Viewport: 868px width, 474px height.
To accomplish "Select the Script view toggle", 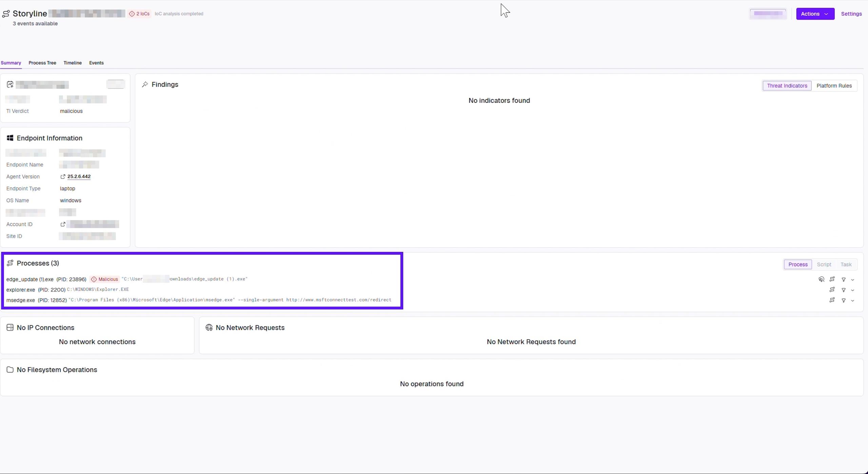I will tap(824, 264).
